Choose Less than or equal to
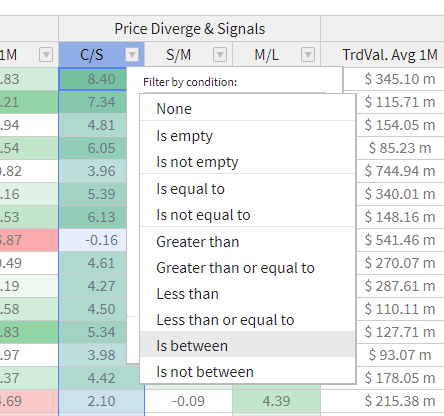 [248, 320]
